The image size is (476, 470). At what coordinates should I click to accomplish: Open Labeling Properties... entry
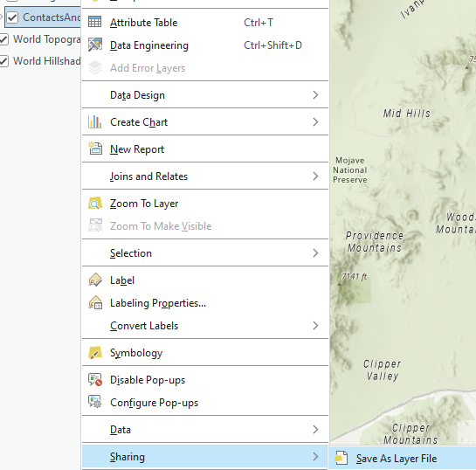click(x=205, y=303)
